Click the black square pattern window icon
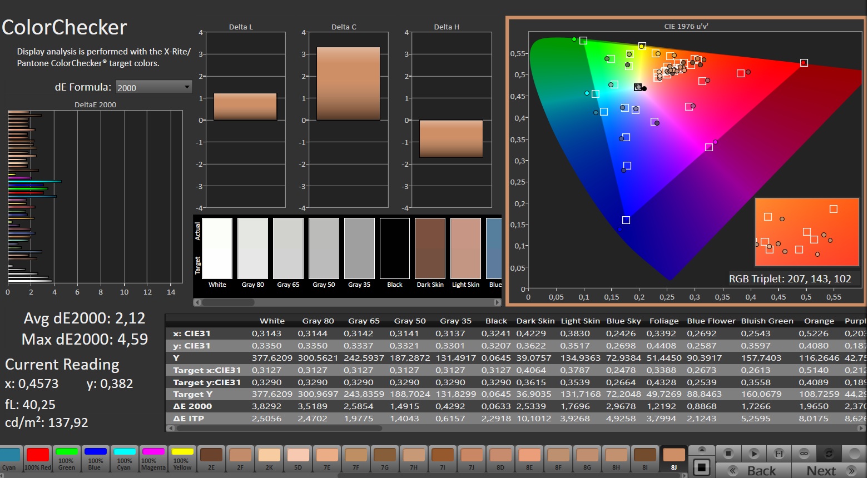Viewport: 868px width, 478px height. (x=702, y=467)
